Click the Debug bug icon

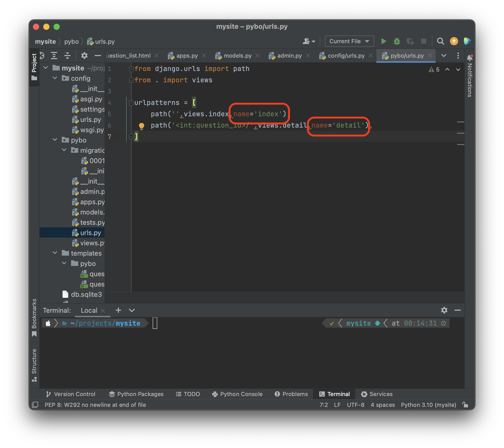coord(397,41)
